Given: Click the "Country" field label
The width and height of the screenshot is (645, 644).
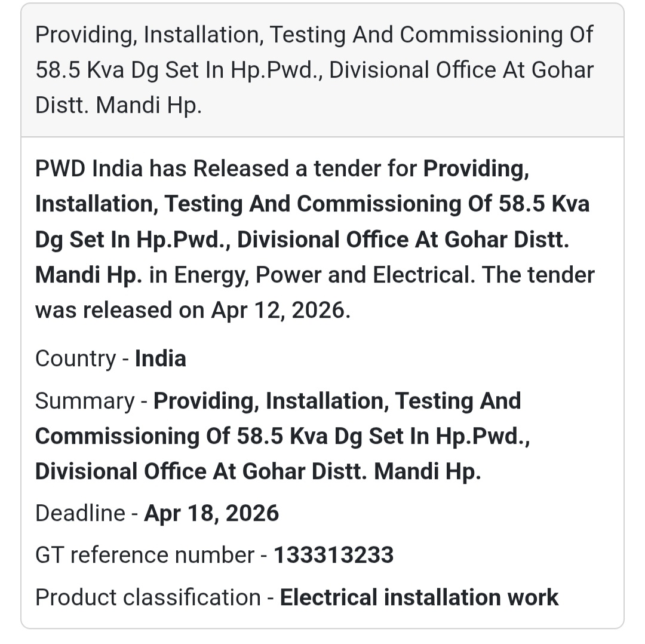Looking at the screenshot, I should (75, 358).
